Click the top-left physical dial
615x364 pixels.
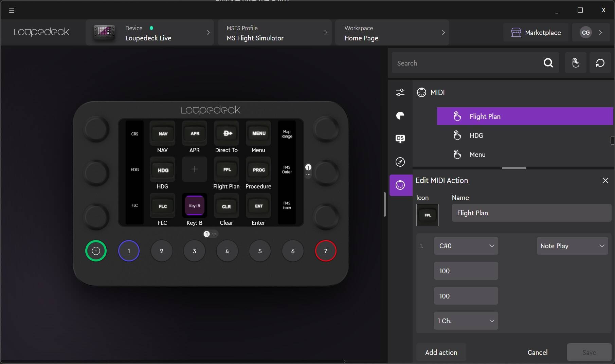(x=96, y=129)
